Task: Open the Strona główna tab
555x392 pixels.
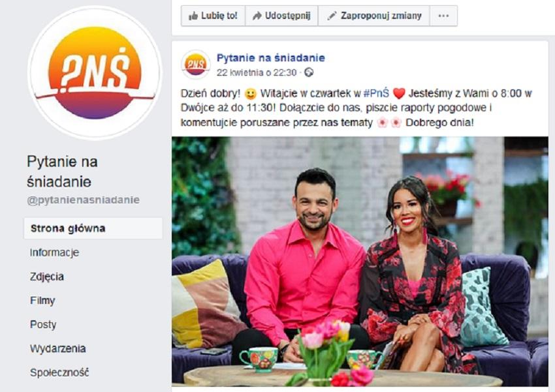Action: [93, 228]
